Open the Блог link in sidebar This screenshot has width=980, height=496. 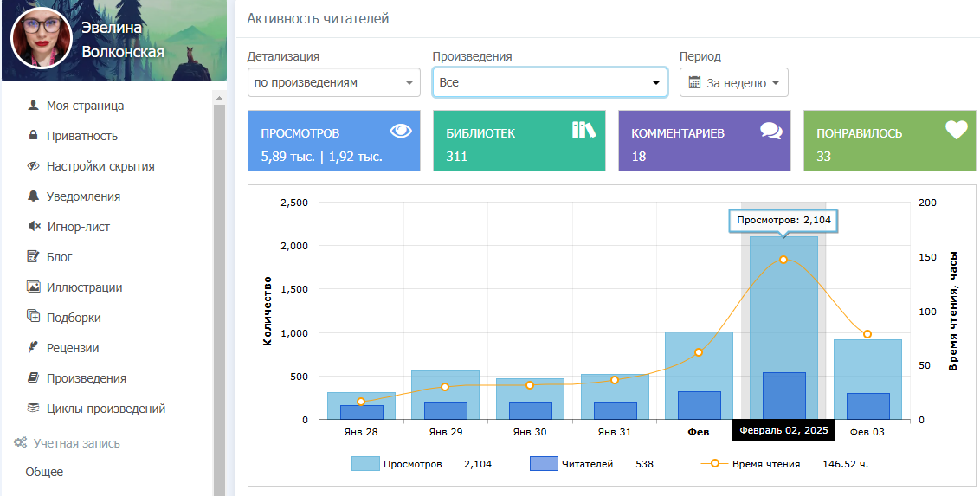point(59,257)
